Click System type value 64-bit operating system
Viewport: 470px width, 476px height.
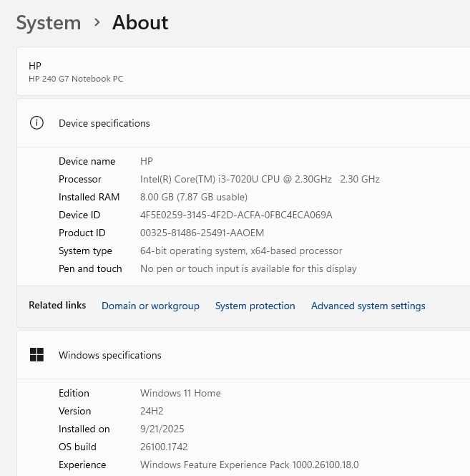(241, 251)
